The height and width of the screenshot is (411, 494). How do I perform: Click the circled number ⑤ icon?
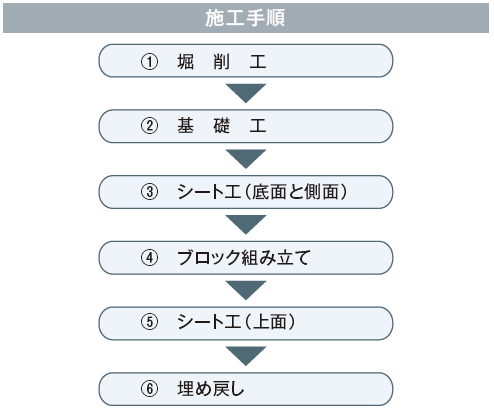(149, 322)
